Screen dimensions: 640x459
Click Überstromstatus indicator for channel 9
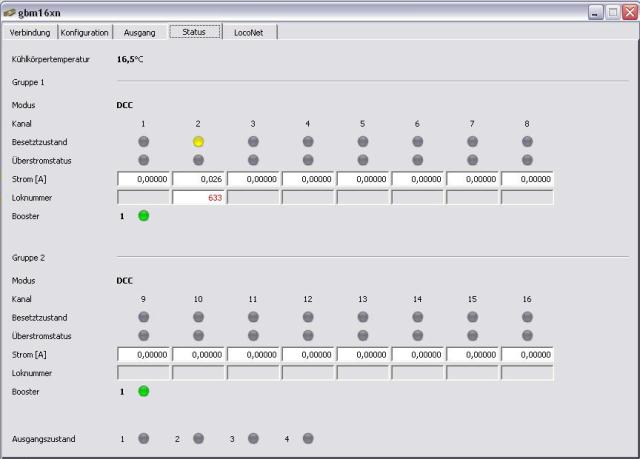pyautogui.click(x=143, y=335)
